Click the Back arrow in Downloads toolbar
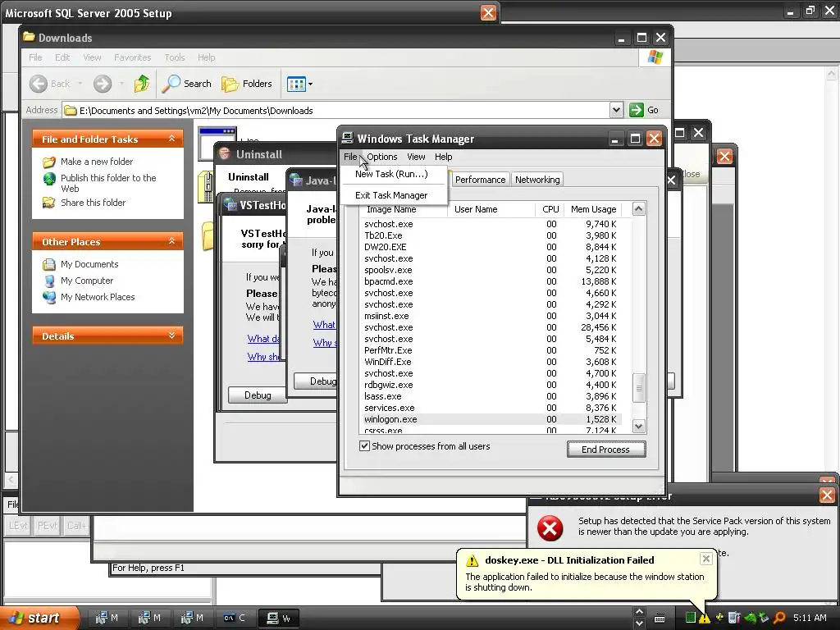 [x=39, y=84]
